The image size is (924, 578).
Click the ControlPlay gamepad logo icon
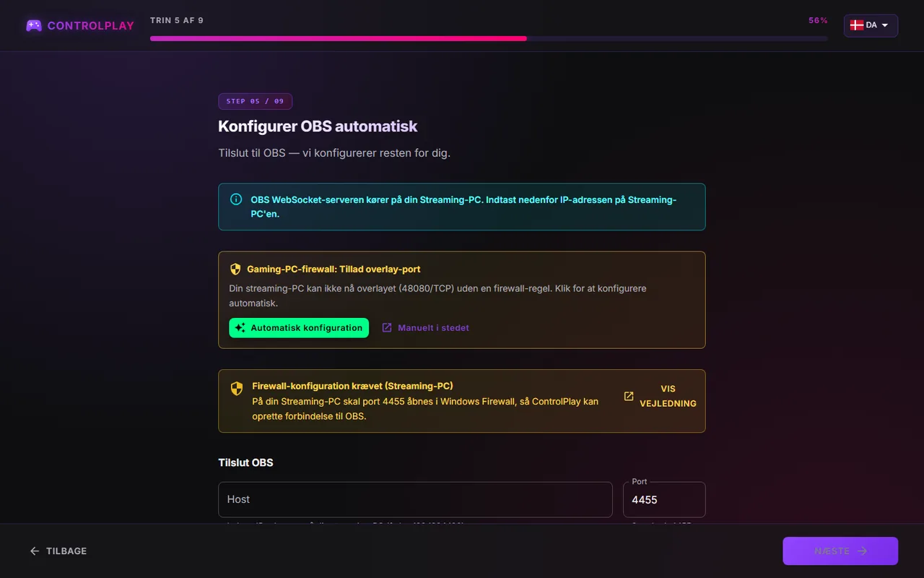[x=34, y=25]
